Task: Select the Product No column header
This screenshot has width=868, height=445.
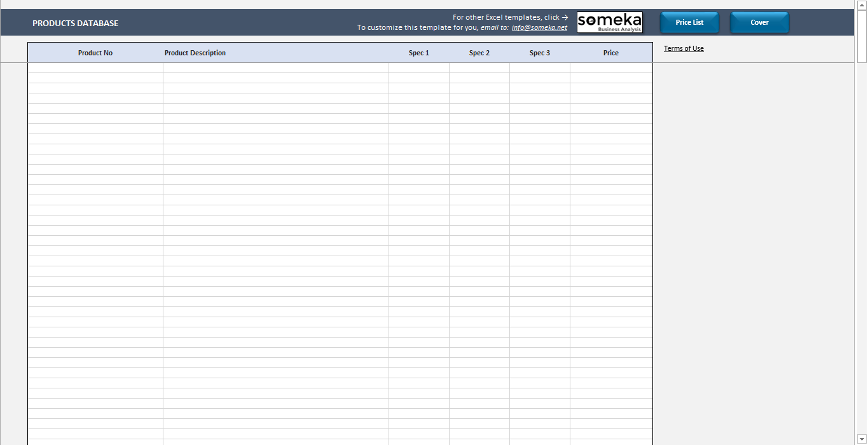Action: pyautogui.click(x=95, y=53)
